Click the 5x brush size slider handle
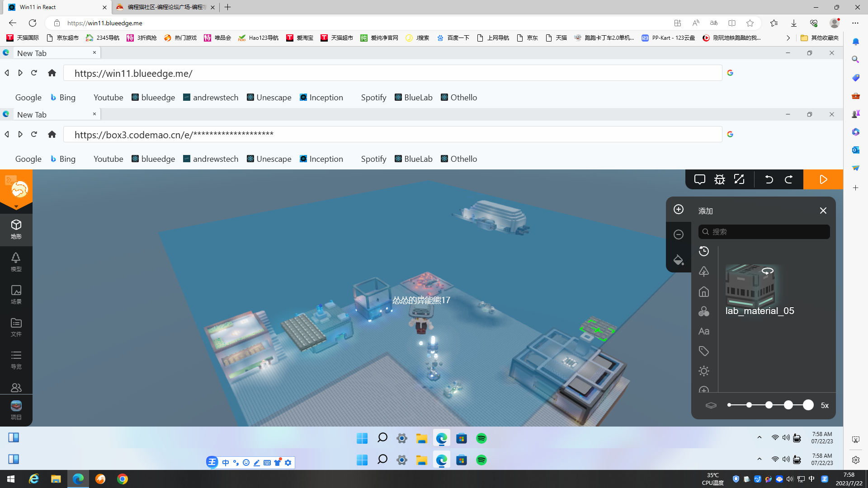Image resolution: width=868 pixels, height=488 pixels. coord(808,405)
